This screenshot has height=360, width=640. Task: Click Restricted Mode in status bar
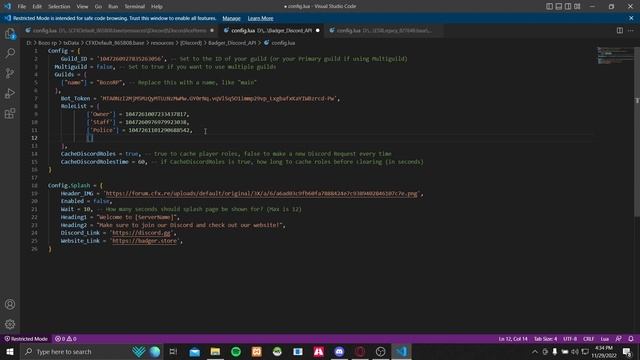pos(26,339)
